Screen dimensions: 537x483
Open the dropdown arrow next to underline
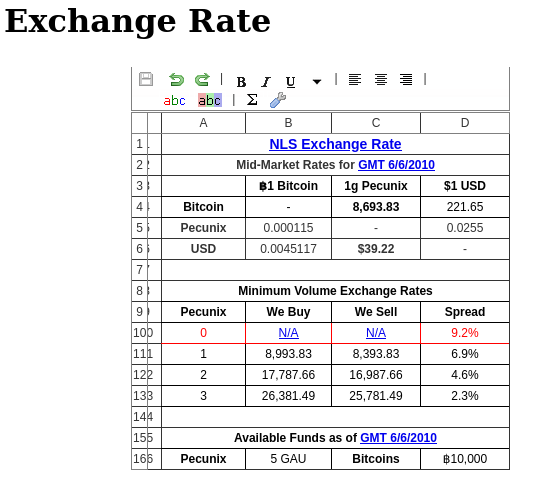[x=317, y=82]
